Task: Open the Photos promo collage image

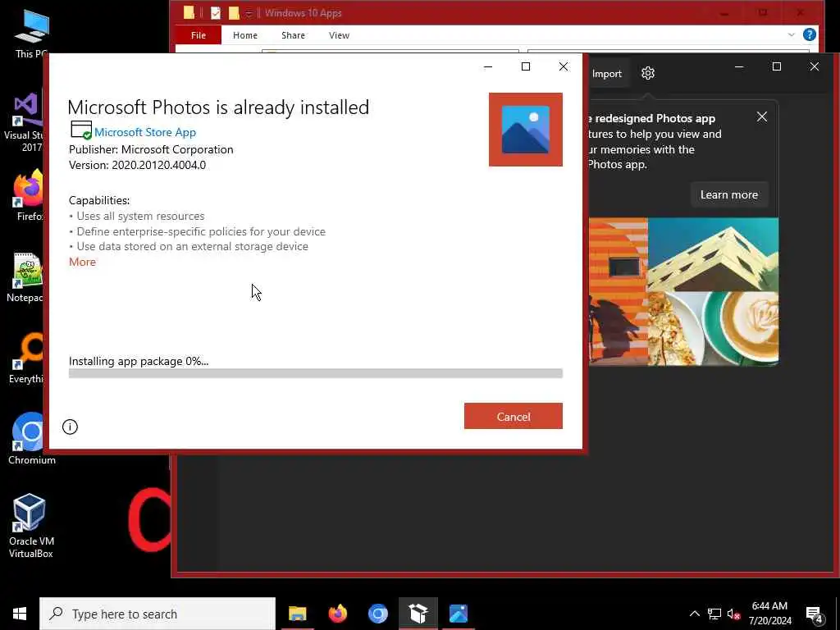Action: coord(683,291)
